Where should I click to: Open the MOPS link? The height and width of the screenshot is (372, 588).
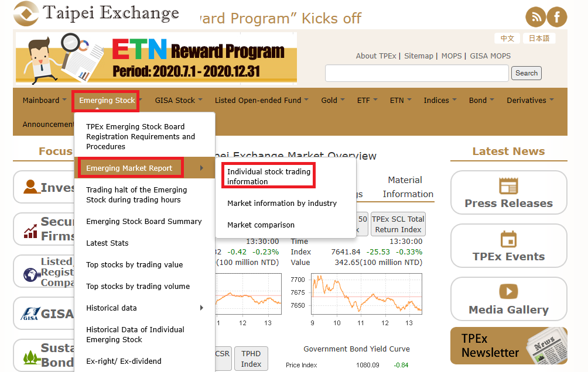pyautogui.click(x=452, y=56)
